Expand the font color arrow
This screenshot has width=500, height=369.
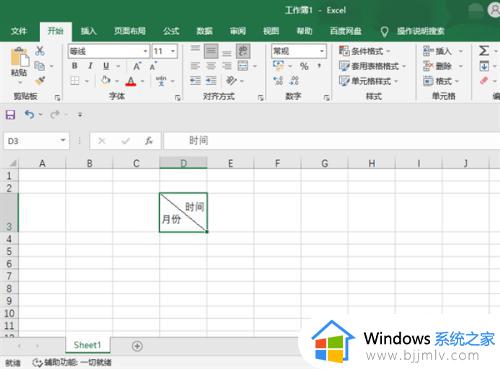click(x=142, y=81)
